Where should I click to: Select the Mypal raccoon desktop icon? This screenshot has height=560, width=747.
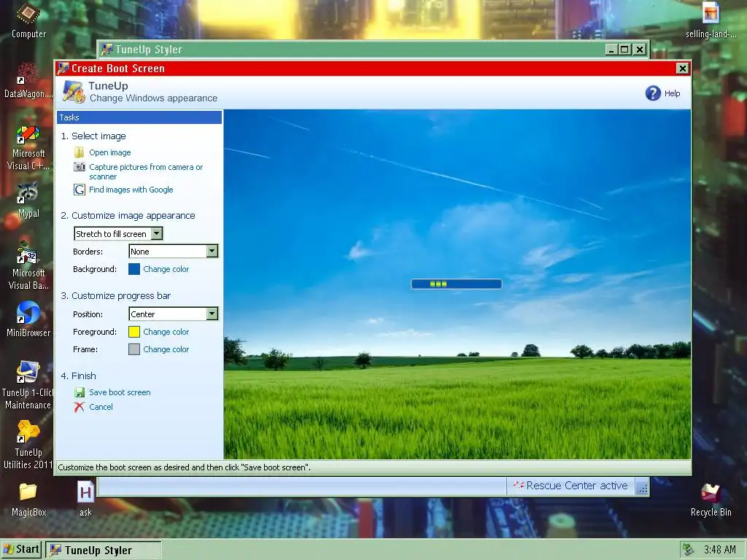28,200
